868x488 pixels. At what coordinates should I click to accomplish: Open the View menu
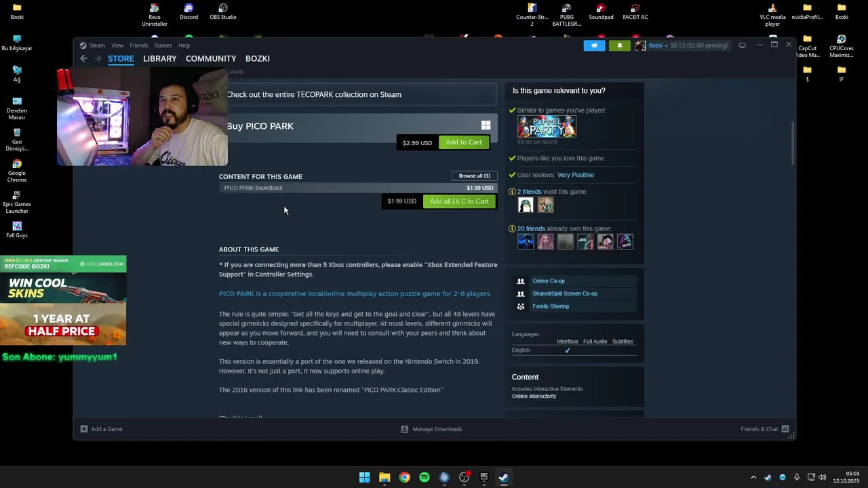pos(117,45)
